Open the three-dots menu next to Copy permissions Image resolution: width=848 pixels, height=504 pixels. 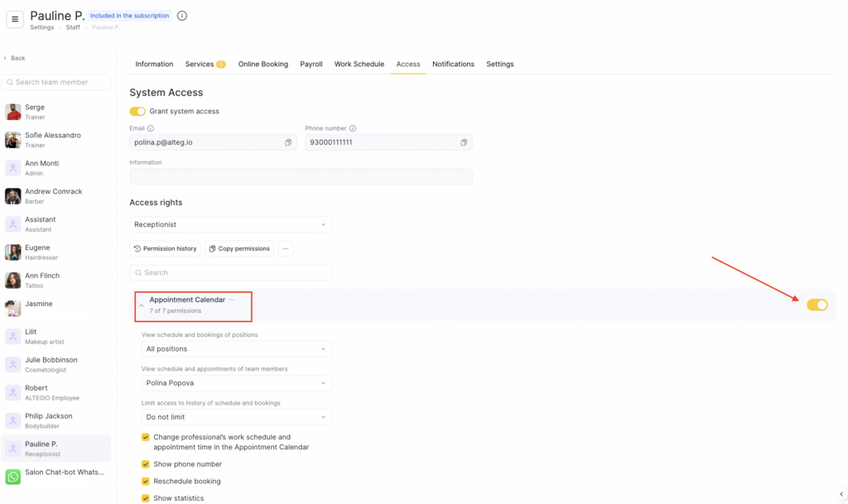click(x=285, y=248)
